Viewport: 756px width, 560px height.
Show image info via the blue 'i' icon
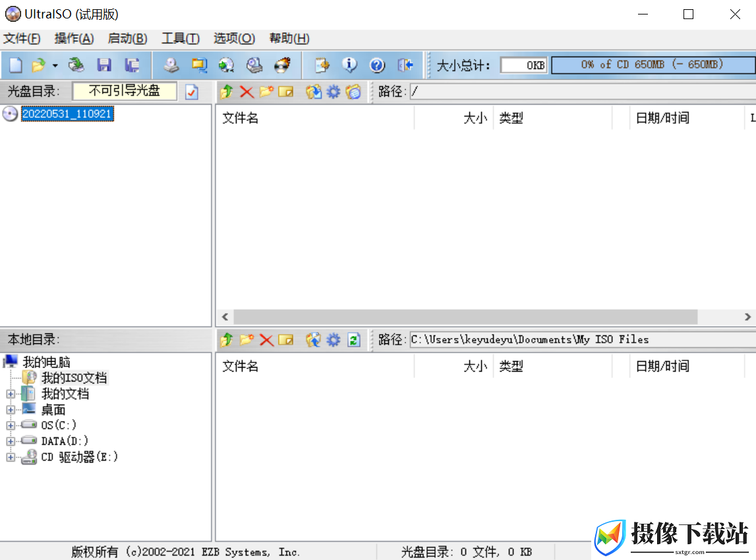pos(349,65)
